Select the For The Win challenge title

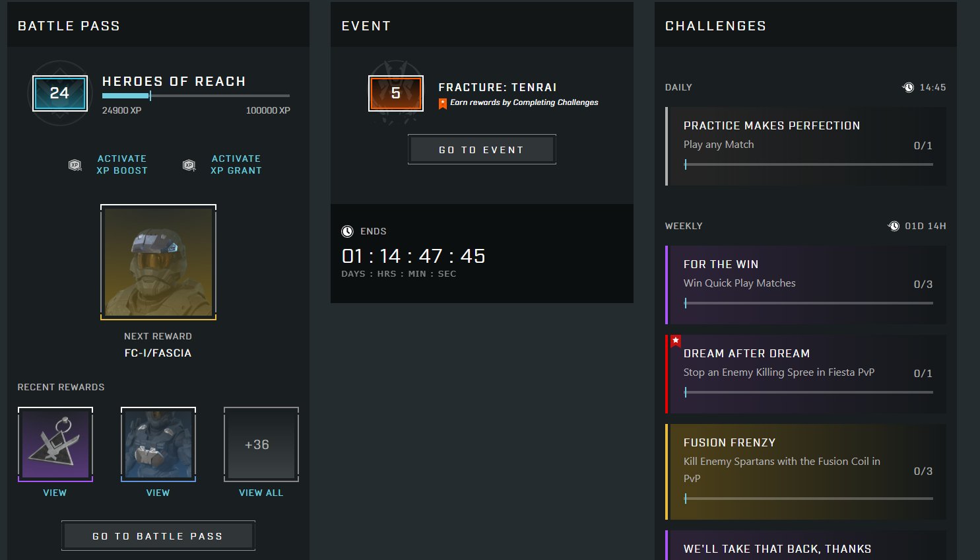[x=721, y=264]
